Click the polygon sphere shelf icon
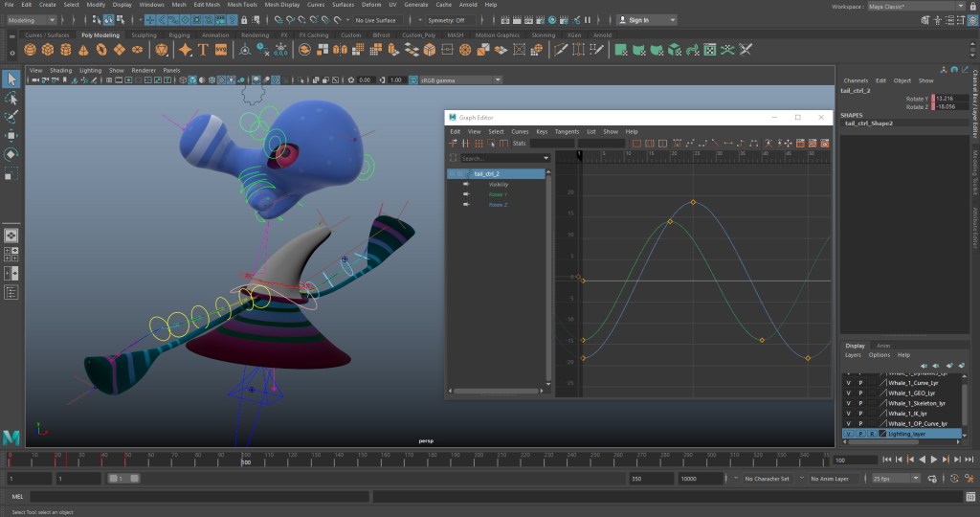The width and height of the screenshot is (980, 517). [31, 50]
